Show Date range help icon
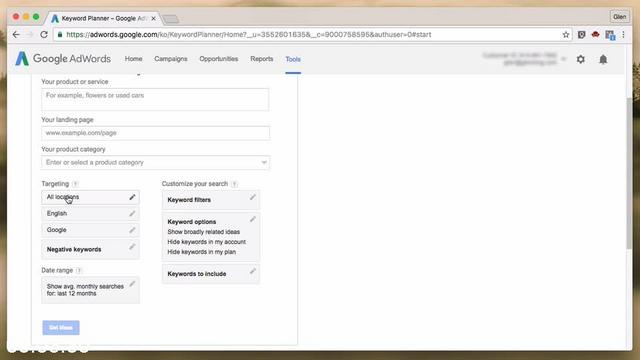 [79, 271]
